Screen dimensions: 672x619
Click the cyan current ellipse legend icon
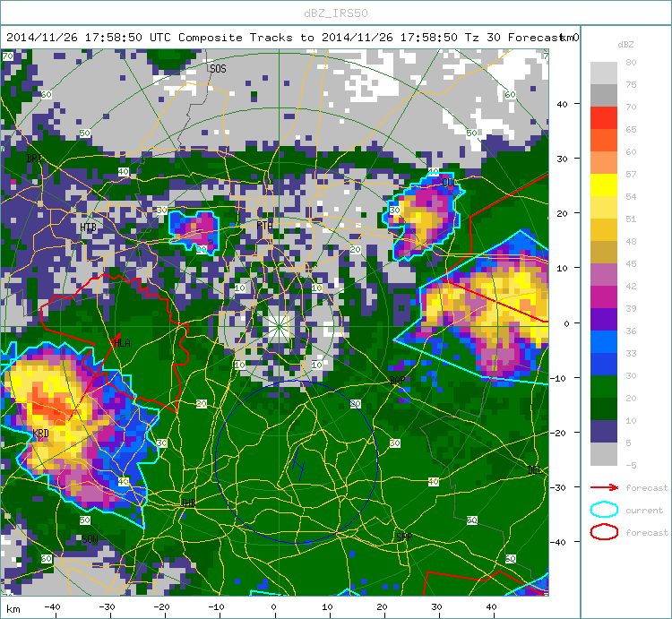[604, 510]
